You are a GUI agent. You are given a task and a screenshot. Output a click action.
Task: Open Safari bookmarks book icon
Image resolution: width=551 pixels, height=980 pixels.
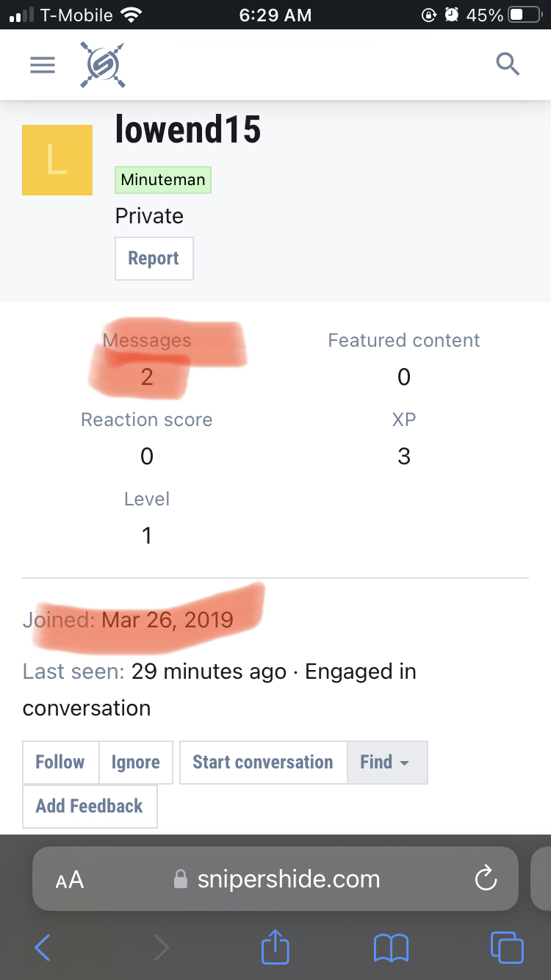[x=391, y=948]
